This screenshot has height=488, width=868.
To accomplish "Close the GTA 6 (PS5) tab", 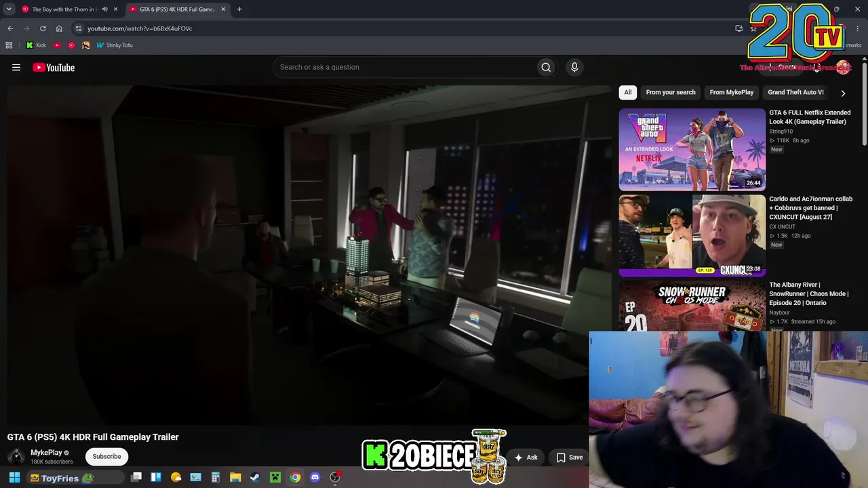I will point(223,9).
